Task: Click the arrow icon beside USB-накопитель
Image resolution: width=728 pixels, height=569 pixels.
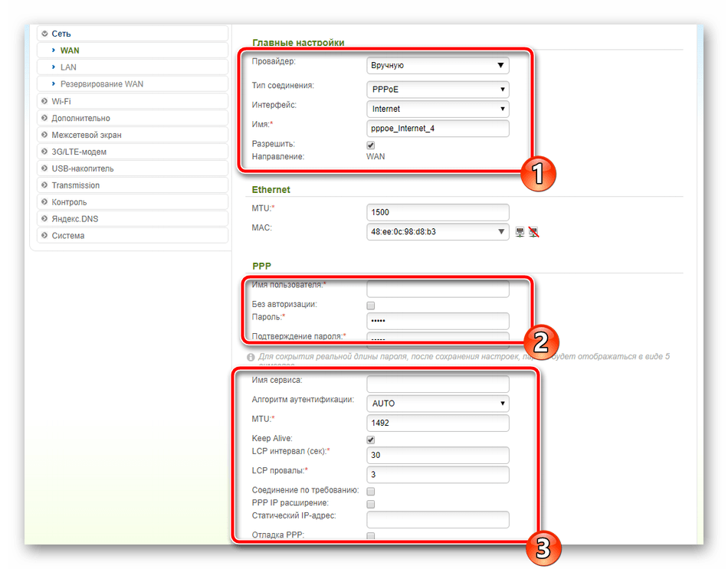Action: pyautogui.click(x=44, y=168)
